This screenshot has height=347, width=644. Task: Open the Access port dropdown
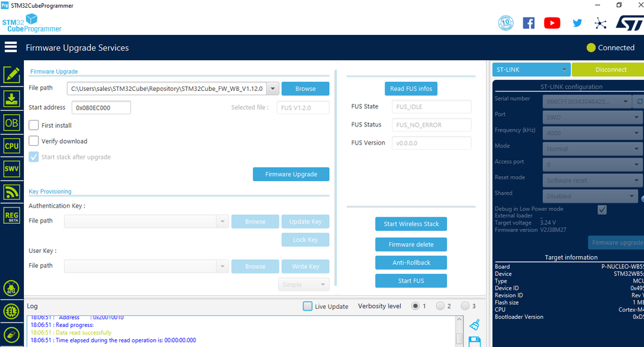[x=593, y=164]
